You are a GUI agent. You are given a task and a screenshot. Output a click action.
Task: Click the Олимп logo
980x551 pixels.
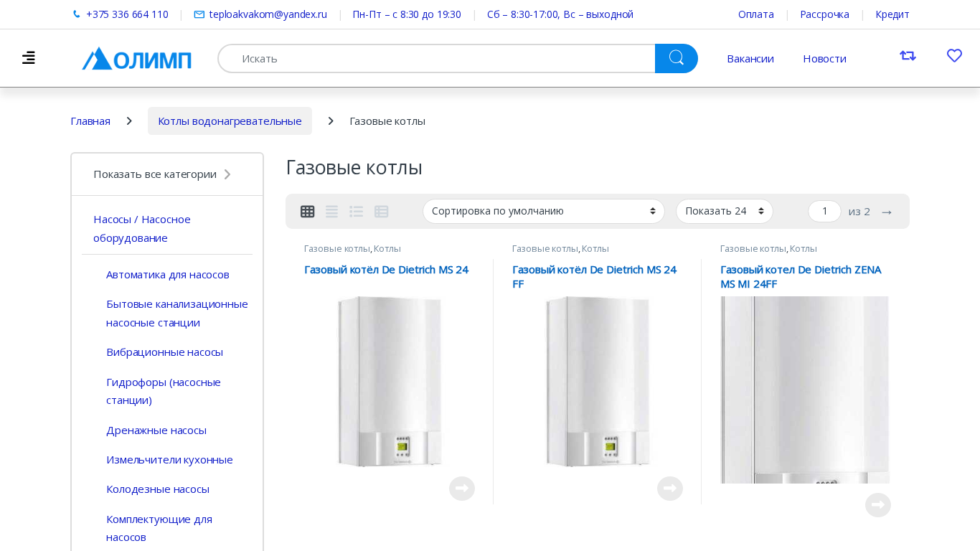point(137,58)
